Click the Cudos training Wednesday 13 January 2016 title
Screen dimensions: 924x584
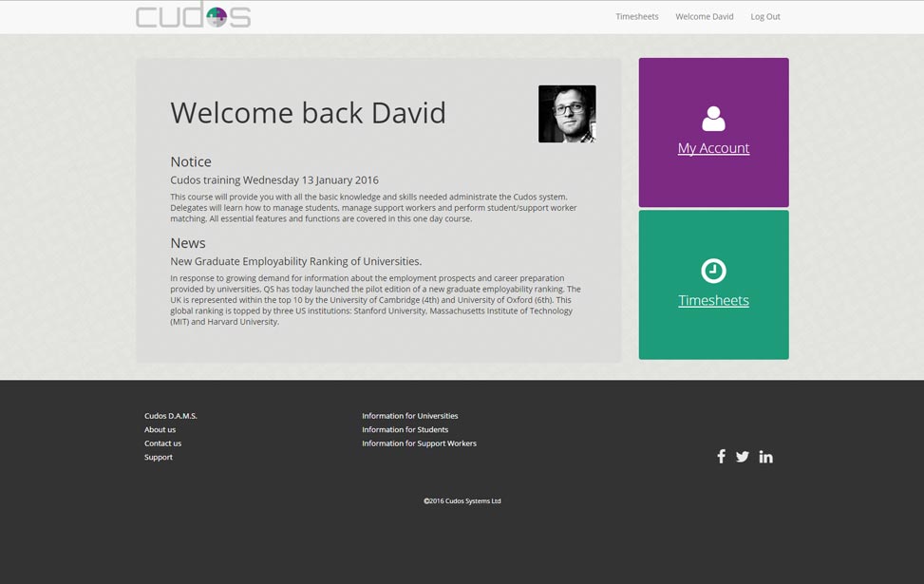[x=274, y=180]
